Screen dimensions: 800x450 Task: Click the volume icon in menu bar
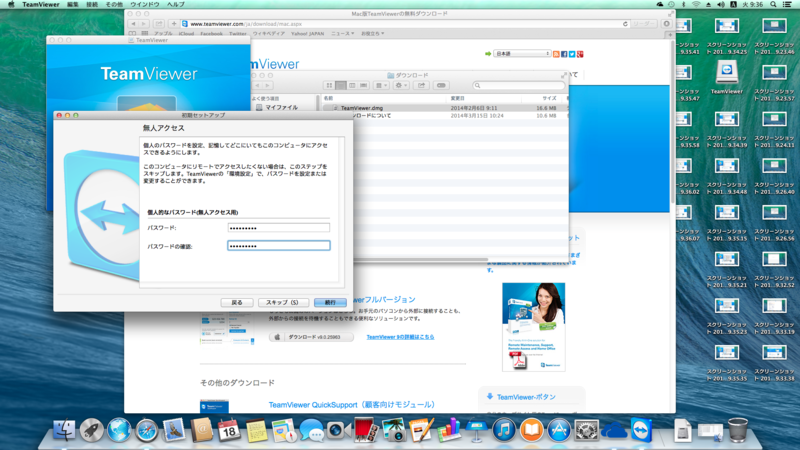point(720,4)
